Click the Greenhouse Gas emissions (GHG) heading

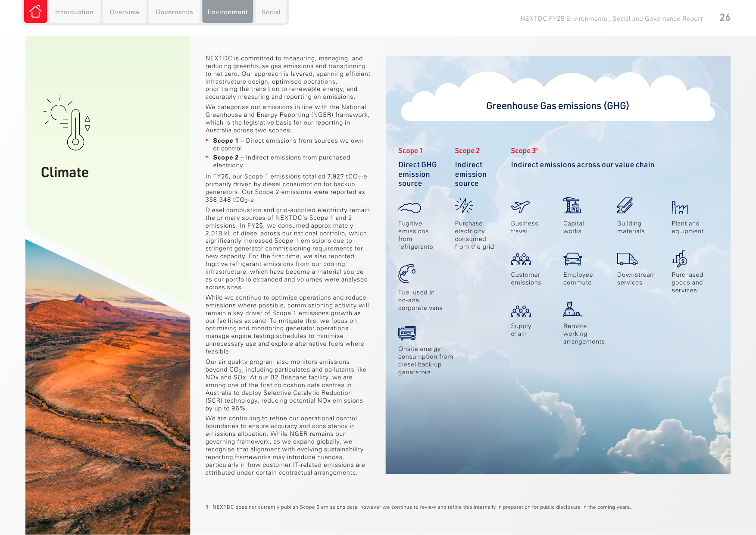pos(557,106)
